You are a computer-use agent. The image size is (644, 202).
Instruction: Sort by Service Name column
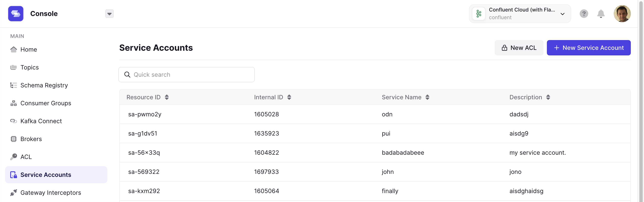(427, 97)
